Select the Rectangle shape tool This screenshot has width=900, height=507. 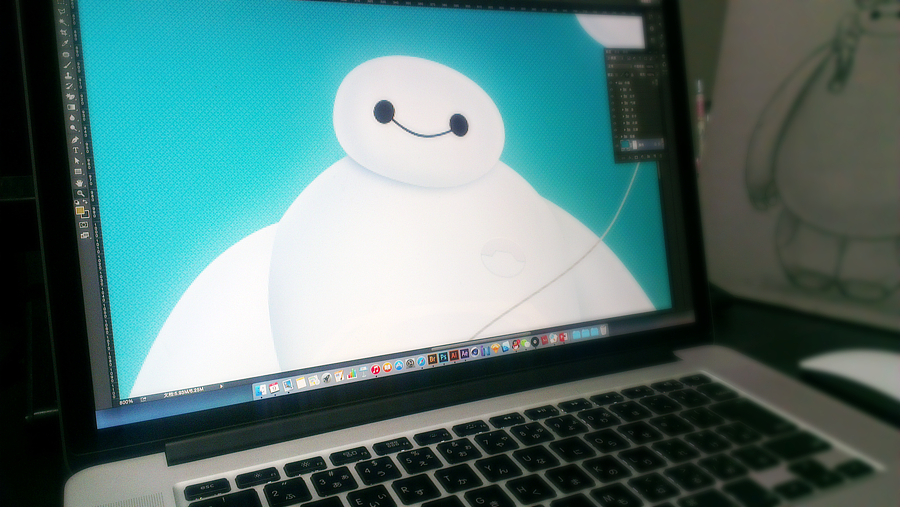coord(78,172)
